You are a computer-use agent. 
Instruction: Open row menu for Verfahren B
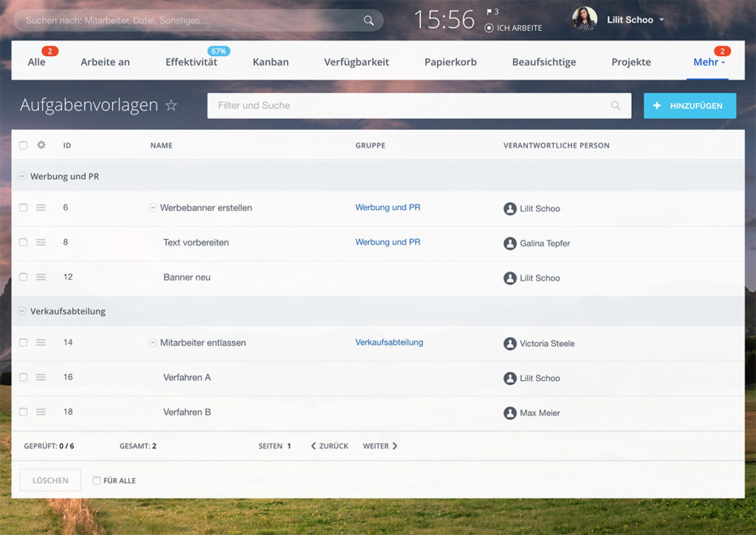tap(41, 412)
